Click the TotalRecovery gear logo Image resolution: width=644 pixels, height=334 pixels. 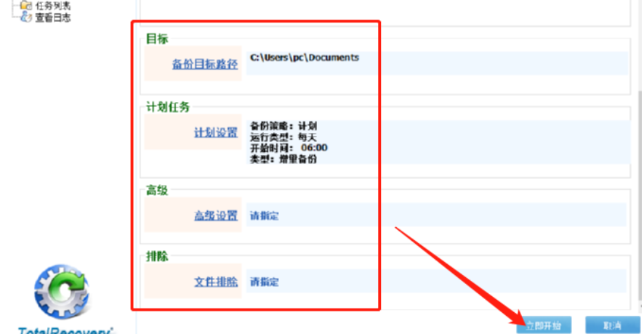(63, 293)
